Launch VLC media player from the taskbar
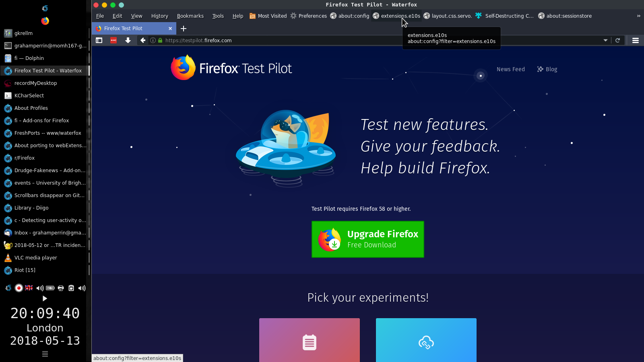 [35, 257]
